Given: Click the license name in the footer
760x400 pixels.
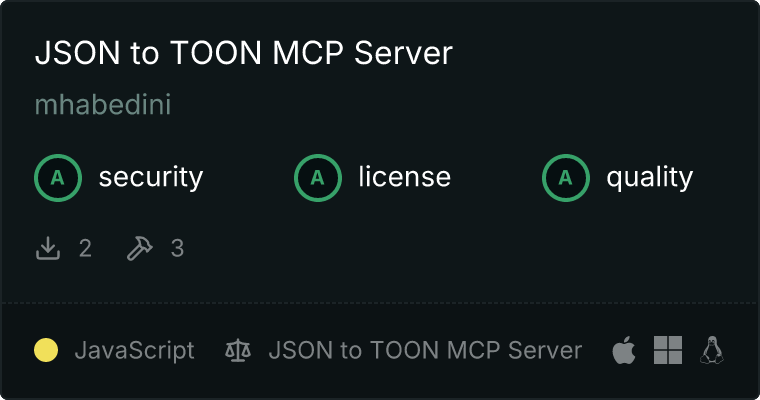Looking at the screenshot, I should tap(425, 350).
